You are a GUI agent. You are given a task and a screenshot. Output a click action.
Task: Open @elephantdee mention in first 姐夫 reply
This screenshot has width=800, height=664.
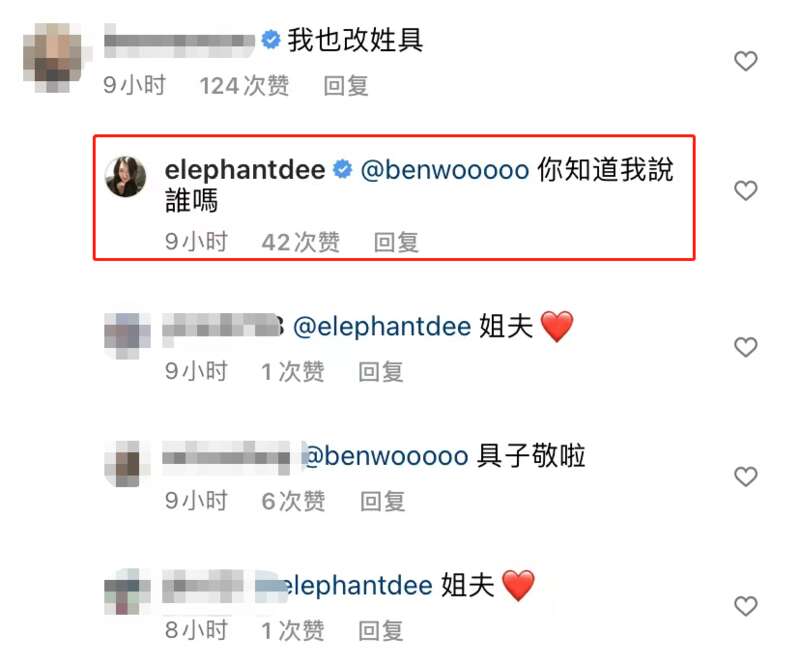click(x=382, y=327)
